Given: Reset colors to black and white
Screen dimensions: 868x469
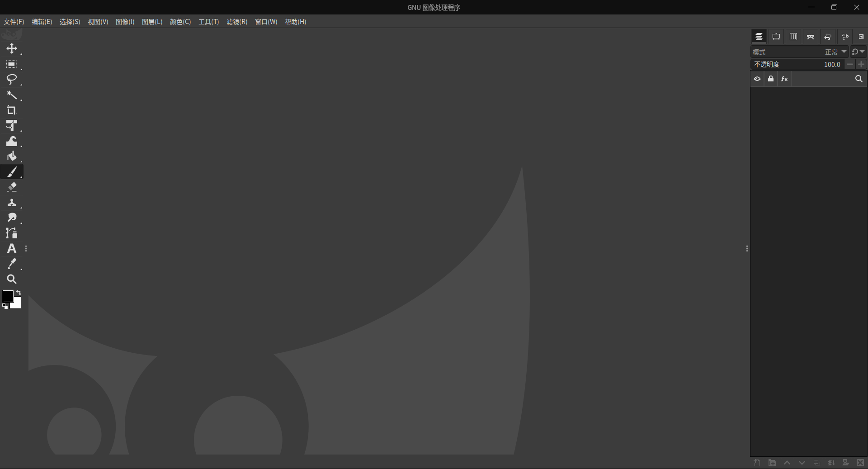Looking at the screenshot, I should tap(5, 307).
